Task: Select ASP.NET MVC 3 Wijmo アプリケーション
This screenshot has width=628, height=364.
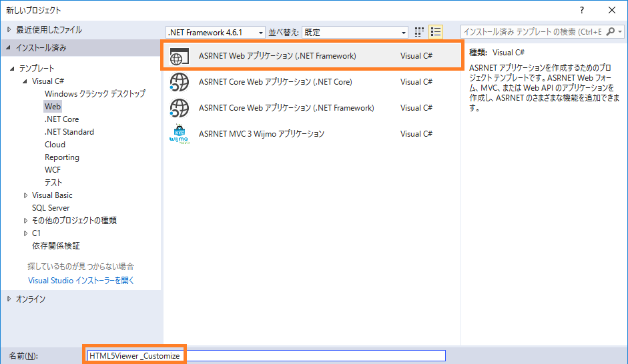Action: click(x=312, y=134)
